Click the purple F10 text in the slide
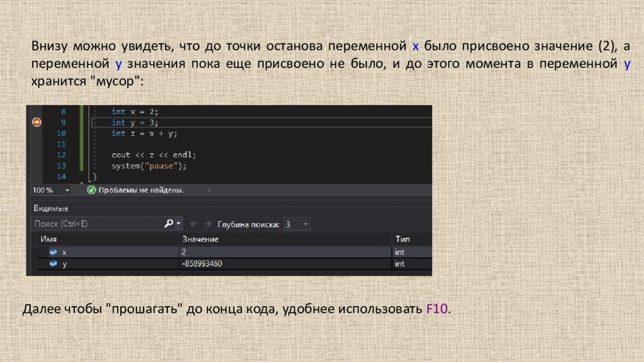This screenshot has height=362, width=644. click(436, 309)
